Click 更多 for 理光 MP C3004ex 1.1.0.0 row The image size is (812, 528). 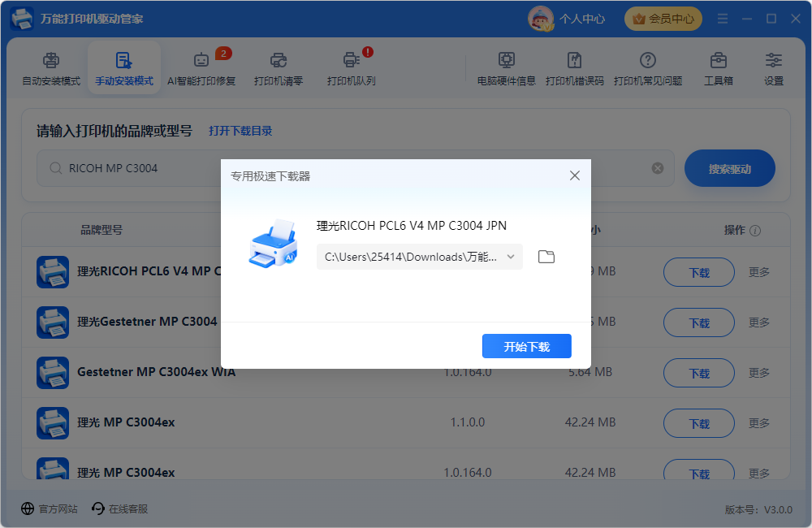pos(758,423)
